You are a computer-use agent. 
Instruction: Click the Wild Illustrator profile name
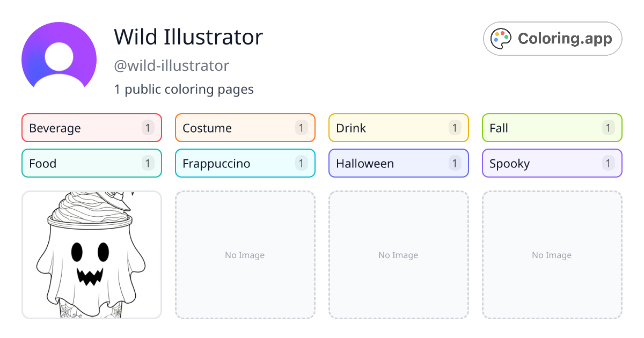[x=188, y=37]
